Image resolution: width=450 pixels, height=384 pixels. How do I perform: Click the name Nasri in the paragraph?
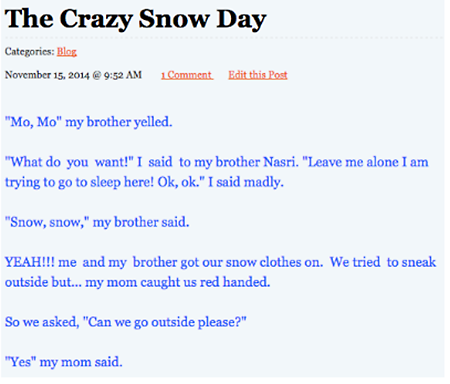[x=280, y=162]
